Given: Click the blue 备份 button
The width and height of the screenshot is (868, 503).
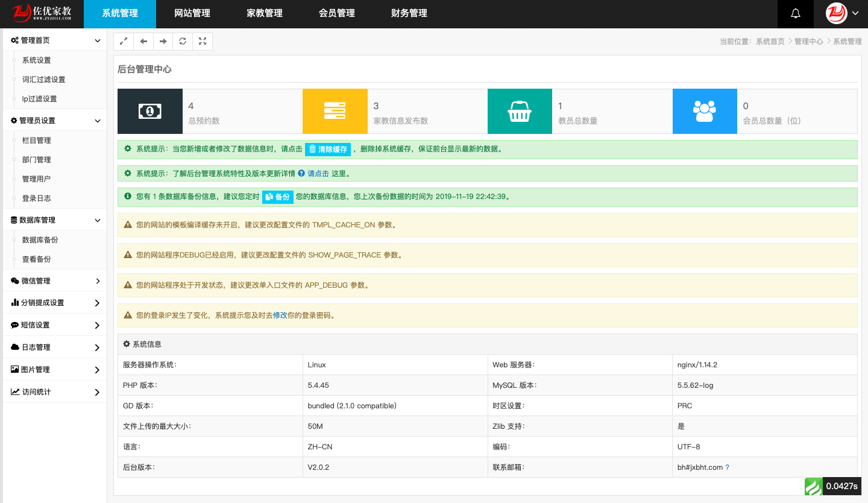Looking at the screenshot, I should click(277, 197).
